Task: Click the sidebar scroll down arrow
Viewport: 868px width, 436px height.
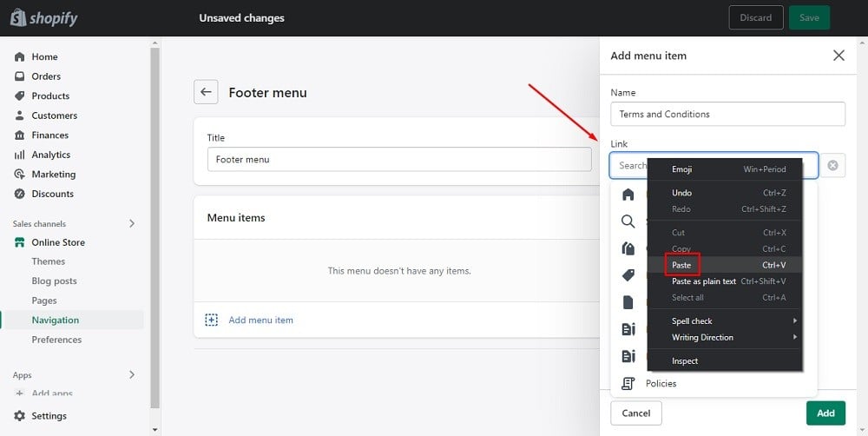Action: (x=155, y=430)
